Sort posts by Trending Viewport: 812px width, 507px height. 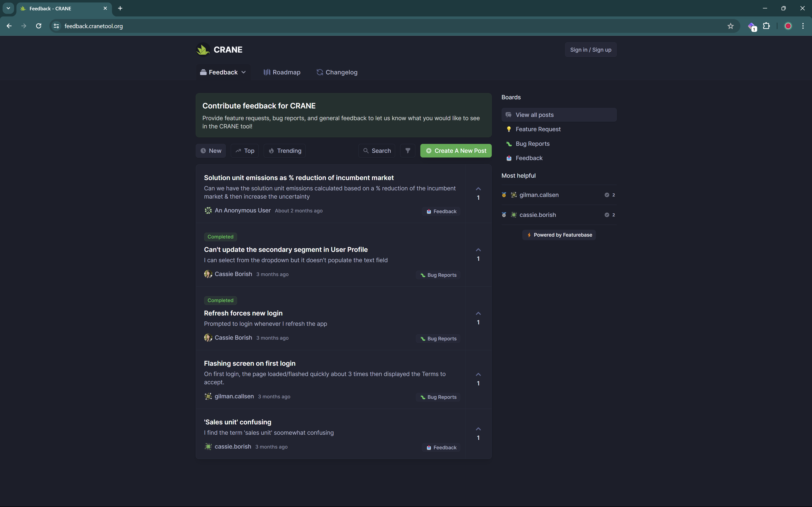[x=285, y=150]
